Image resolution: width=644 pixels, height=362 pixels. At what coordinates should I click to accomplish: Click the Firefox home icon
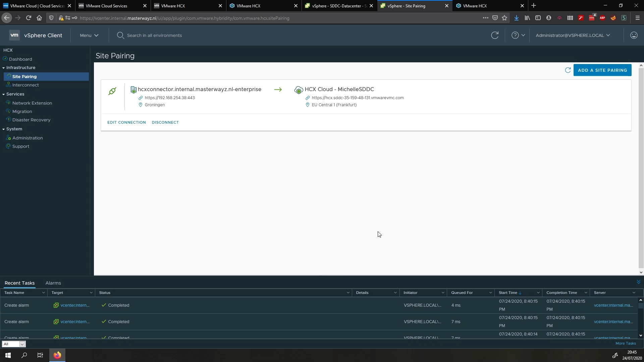point(39,18)
